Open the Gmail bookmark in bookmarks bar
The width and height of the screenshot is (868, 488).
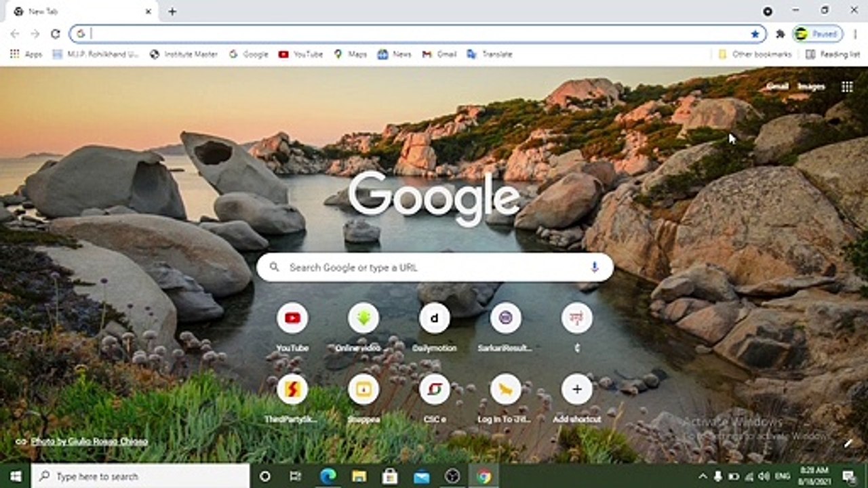[x=439, y=54]
